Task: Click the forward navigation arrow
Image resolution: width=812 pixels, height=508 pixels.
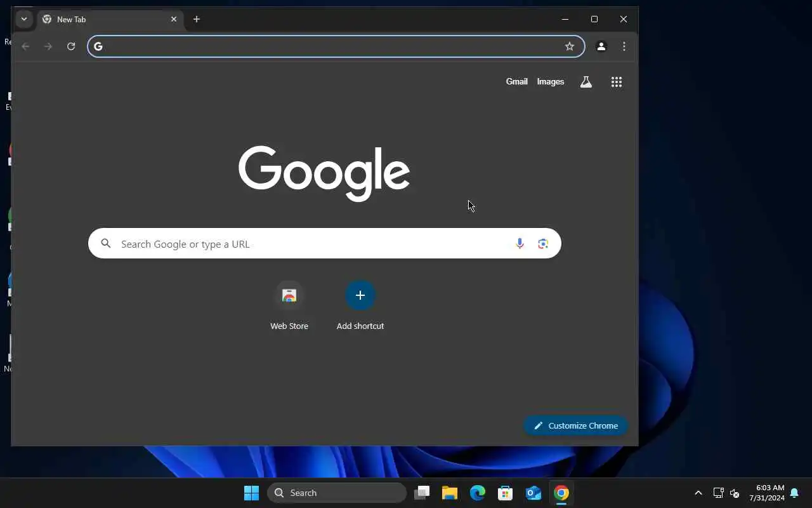Action: point(48,46)
